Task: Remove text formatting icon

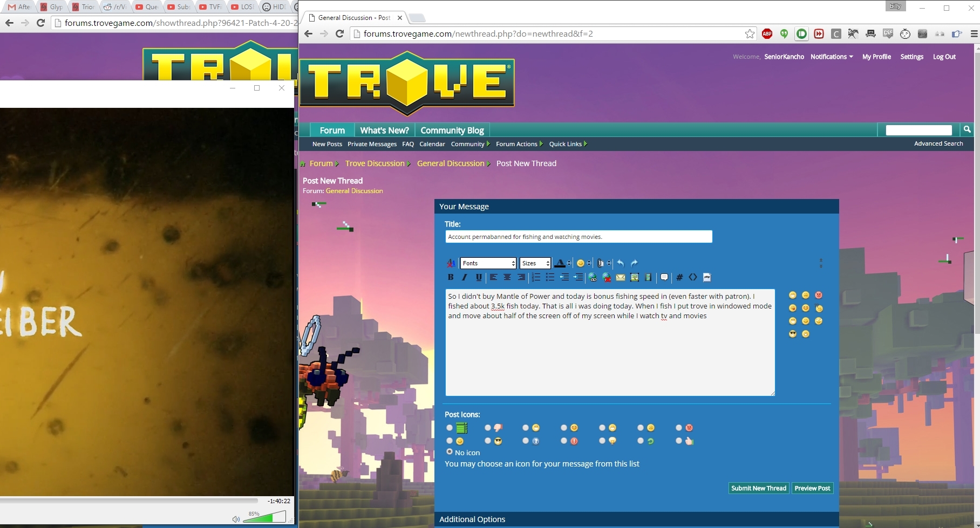Action: pyautogui.click(x=451, y=263)
